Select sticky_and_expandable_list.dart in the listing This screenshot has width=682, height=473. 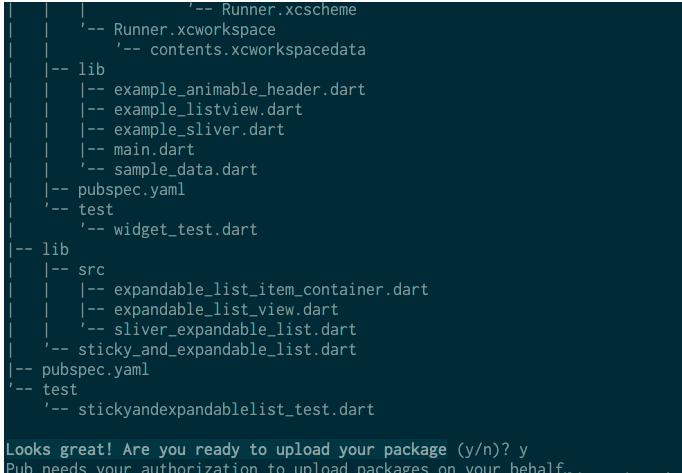pyautogui.click(x=199, y=349)
